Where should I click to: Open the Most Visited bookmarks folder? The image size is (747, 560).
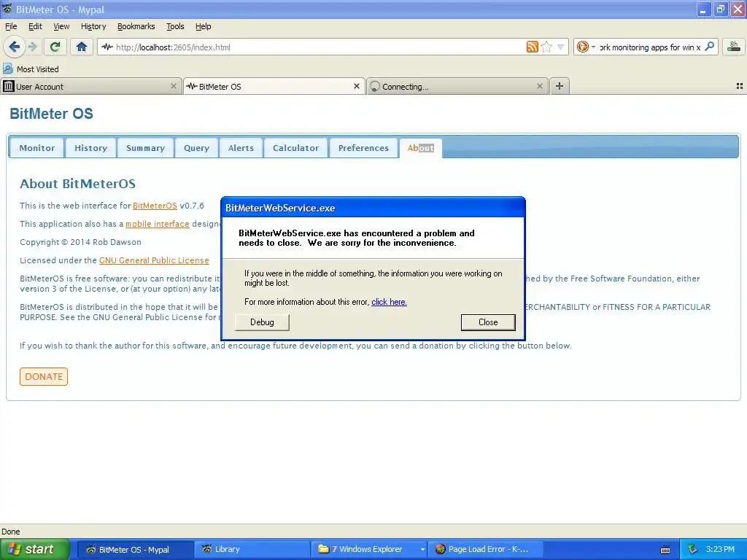pos(31,69)
